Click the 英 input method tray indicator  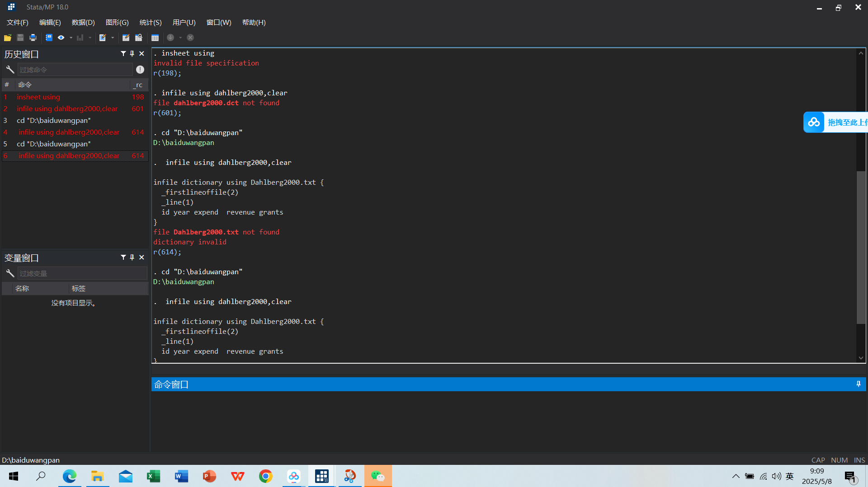(790, 476)
